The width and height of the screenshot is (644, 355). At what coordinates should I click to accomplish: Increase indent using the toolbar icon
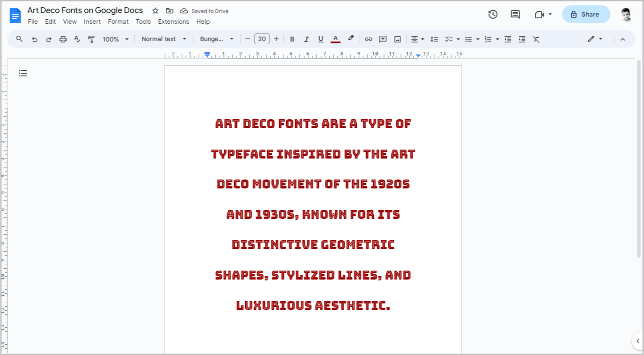[x=522, y=39]
